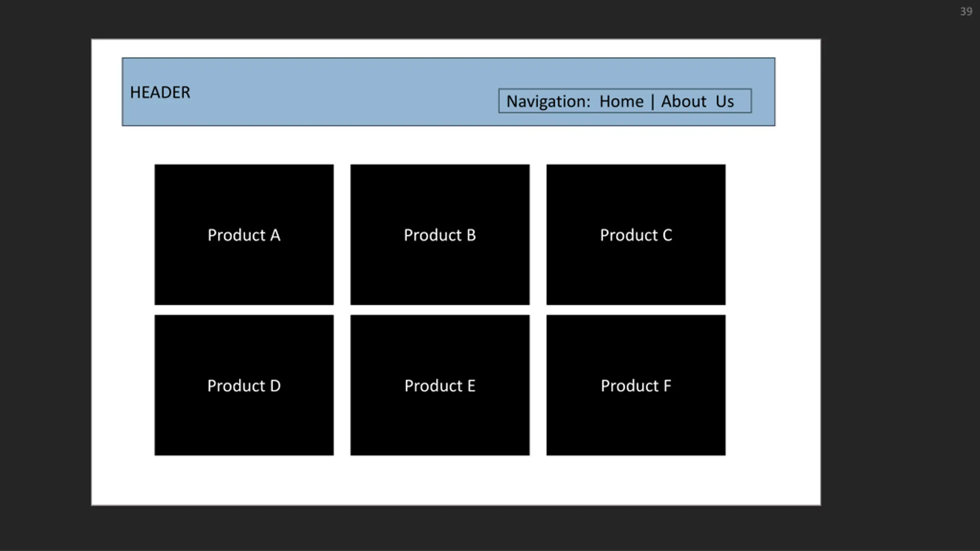The image size is (980, 551).
Task: Select the Product A tile
Action: pyautogui.click(x=244, y=235)
